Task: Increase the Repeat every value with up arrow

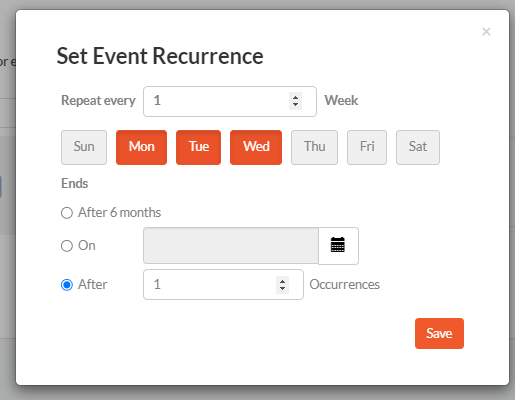Action: pyautogui.click(x=295, y=97)
